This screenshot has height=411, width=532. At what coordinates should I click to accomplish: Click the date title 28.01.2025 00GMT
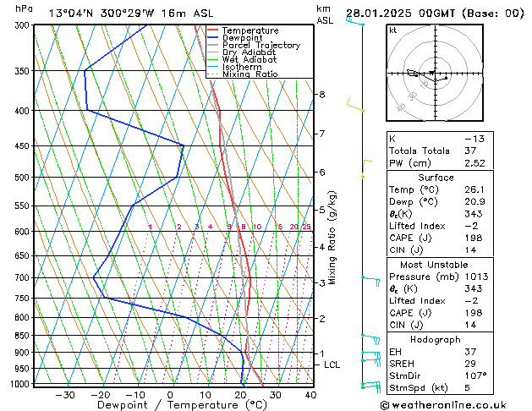coord(400,14)
